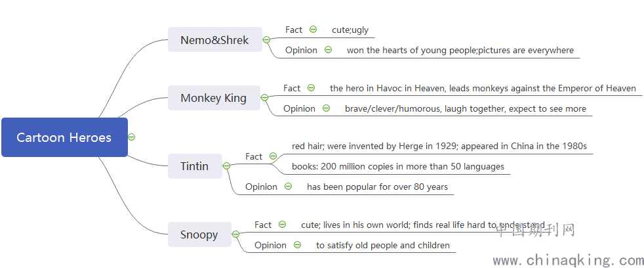
Task: Select the Snoopy topic node
Action: click(199, 234)
